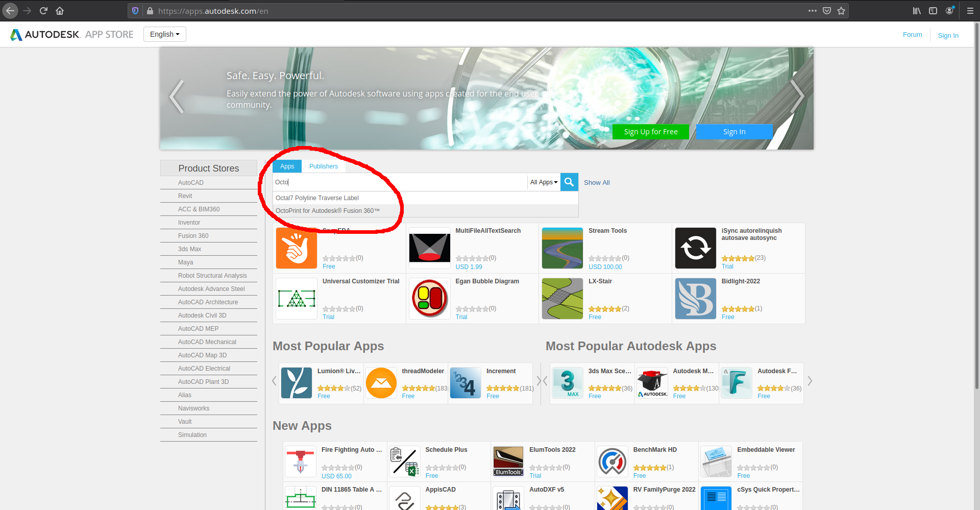This screenshot has height=510, width=980.
Task: Open the Library icon in the toolbar
Action: point(917,11)
